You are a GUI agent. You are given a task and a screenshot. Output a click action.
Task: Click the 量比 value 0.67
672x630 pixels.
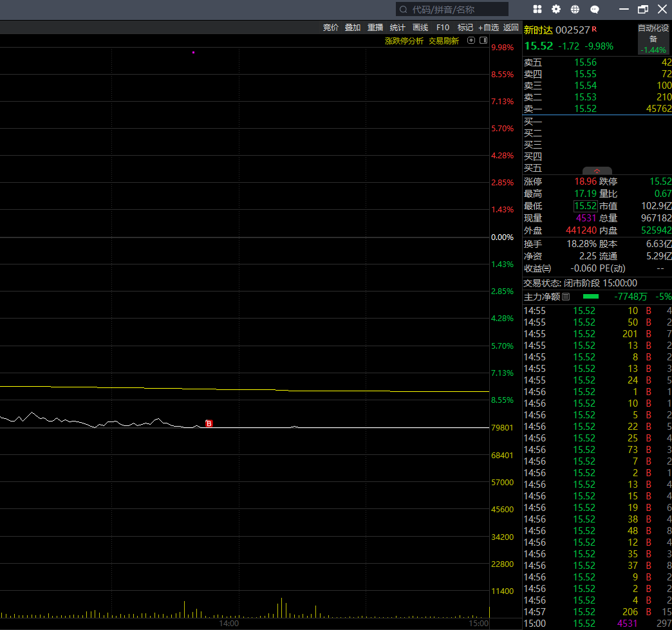point(662,194)
